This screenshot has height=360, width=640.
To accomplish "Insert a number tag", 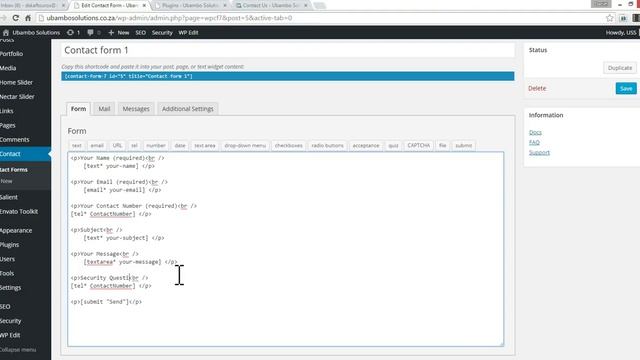I will coord(156,145).
